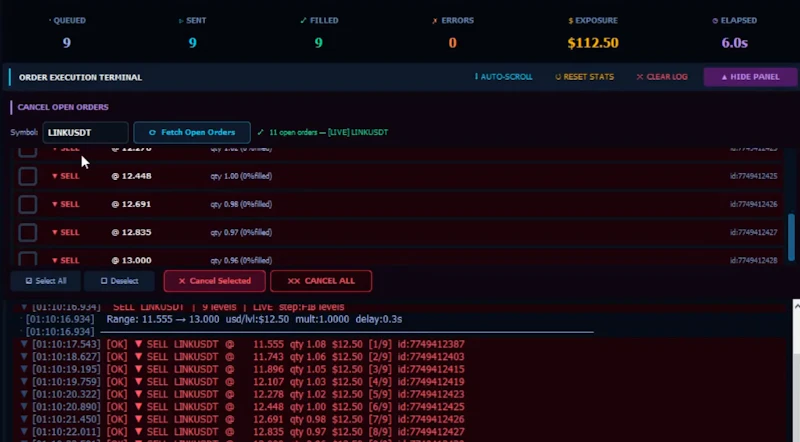Click the X icon next to ERRORS
Image resolution: width=800 pixels, height=442 pixels.
[435, 21]
